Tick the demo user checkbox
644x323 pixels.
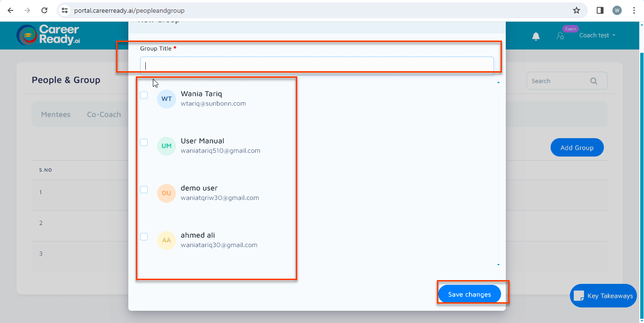[x=144, y=190]
